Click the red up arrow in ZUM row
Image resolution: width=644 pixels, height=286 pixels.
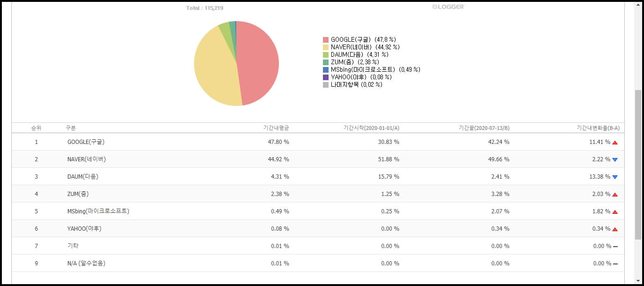615,194
